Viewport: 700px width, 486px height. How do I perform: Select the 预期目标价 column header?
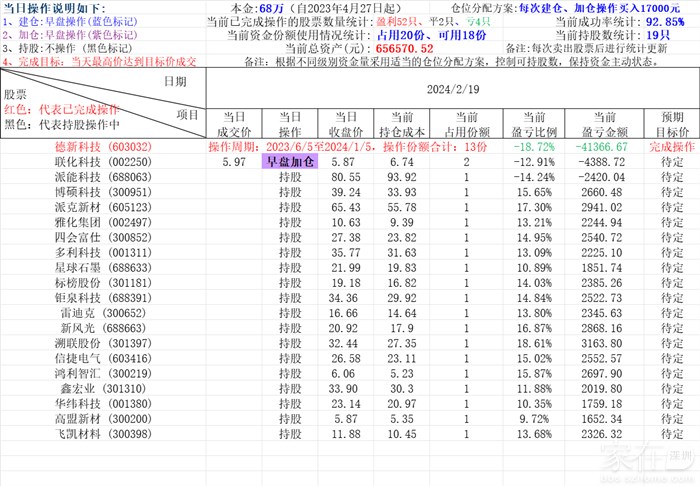671,124
